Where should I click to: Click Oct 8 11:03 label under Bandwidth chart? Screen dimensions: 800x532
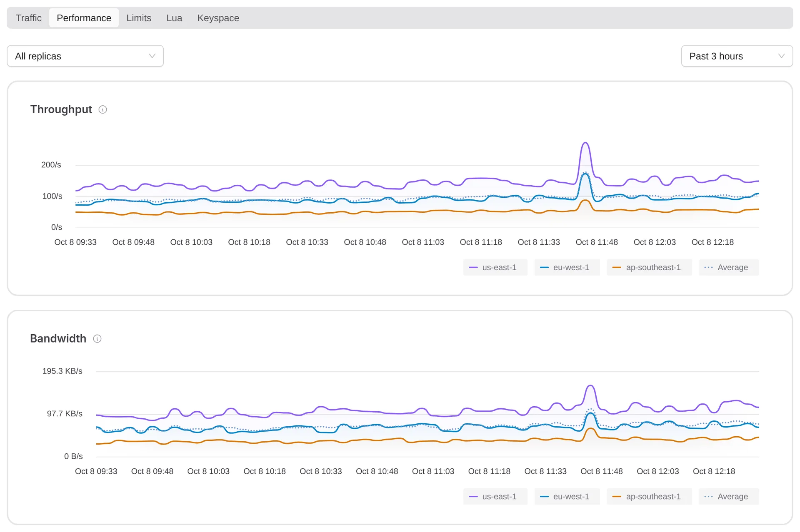(433, 471)
